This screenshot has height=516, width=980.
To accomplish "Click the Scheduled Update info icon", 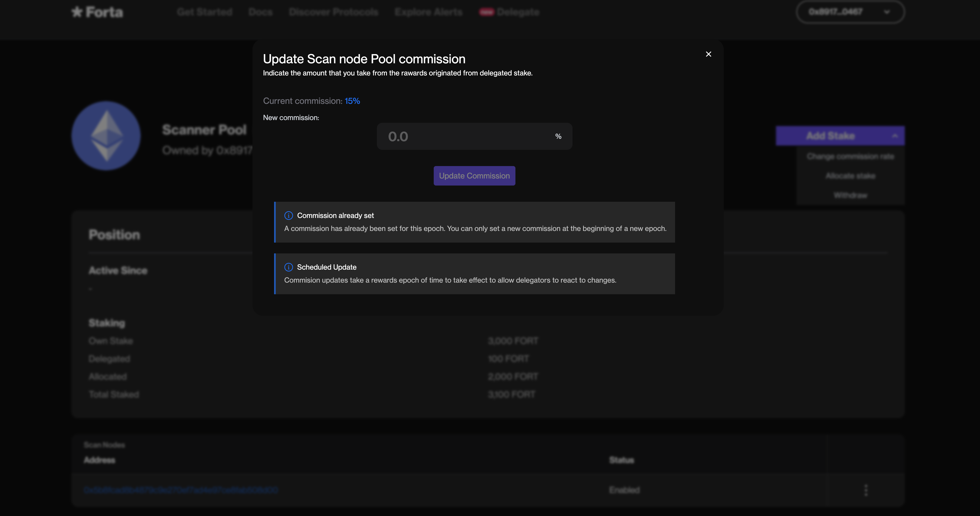I will click(x=288, y=267).
